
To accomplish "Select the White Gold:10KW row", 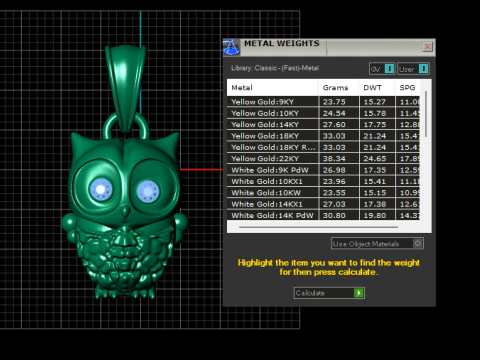I will pos(323,192).
